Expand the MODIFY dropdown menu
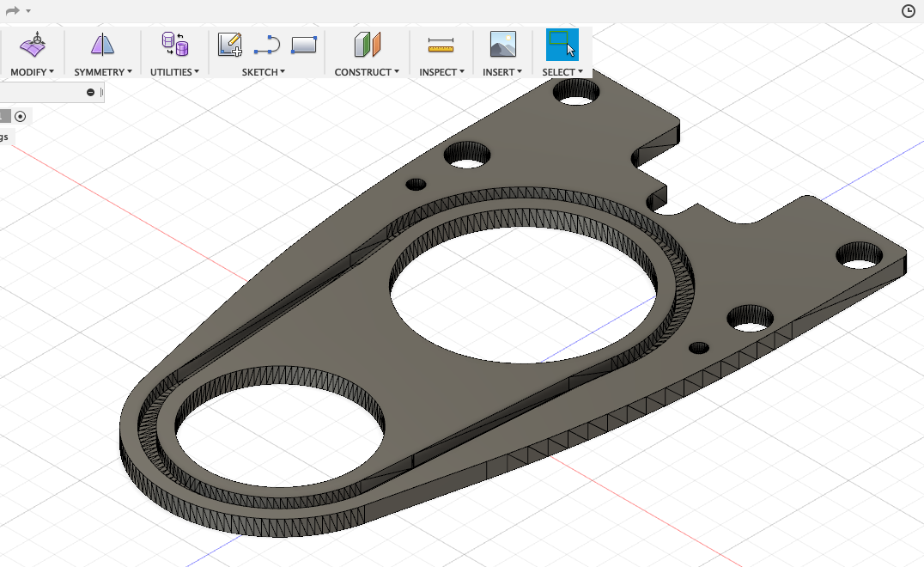Viewport: 924px width, 567px height. (x=33, y=72)
